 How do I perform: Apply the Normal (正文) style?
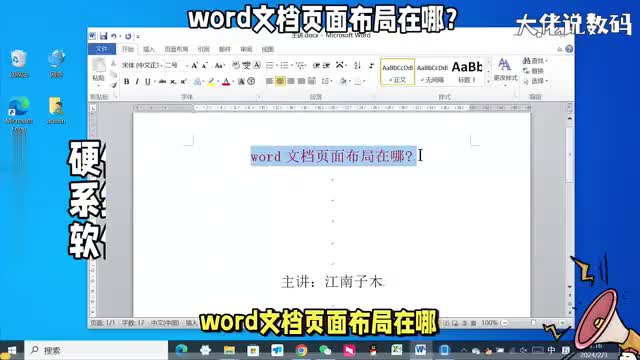(398, 72)
